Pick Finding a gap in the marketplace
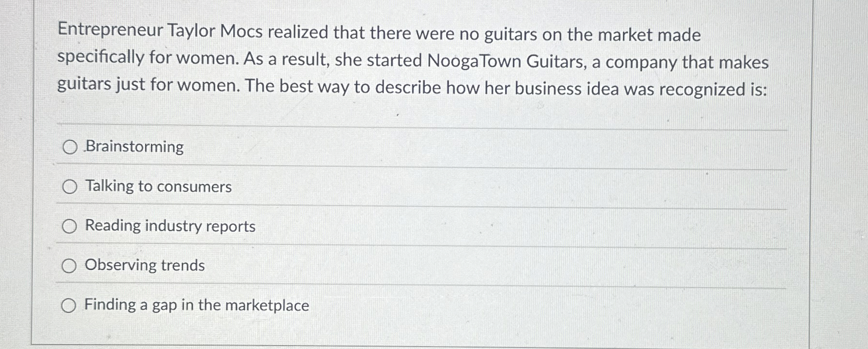 69,305
